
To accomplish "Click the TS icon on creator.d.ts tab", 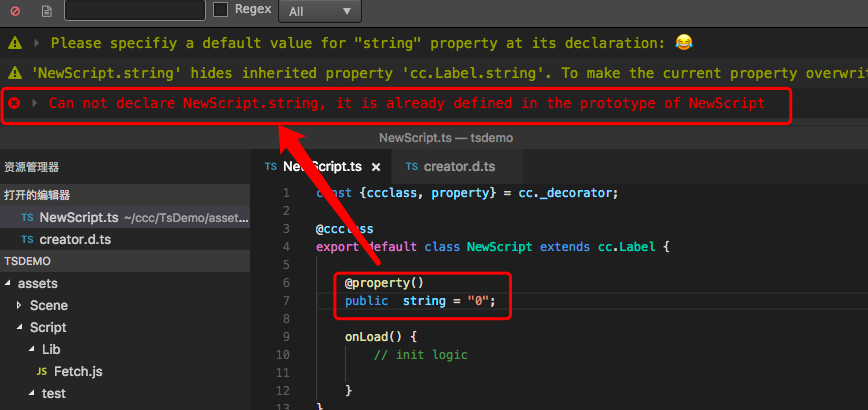I will [411, 167].
